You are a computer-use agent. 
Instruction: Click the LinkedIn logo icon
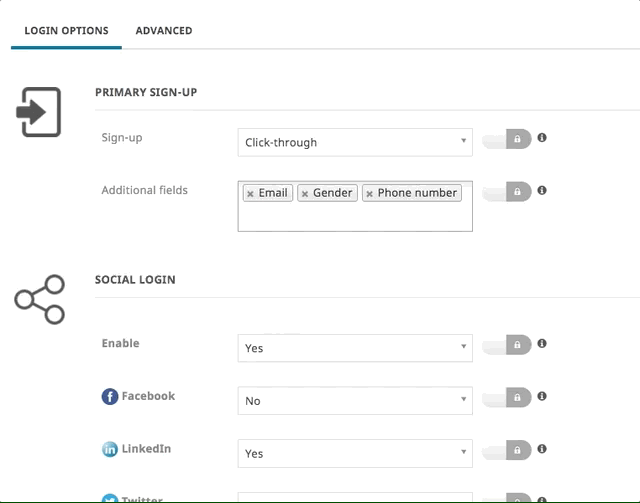coord(110,450)
